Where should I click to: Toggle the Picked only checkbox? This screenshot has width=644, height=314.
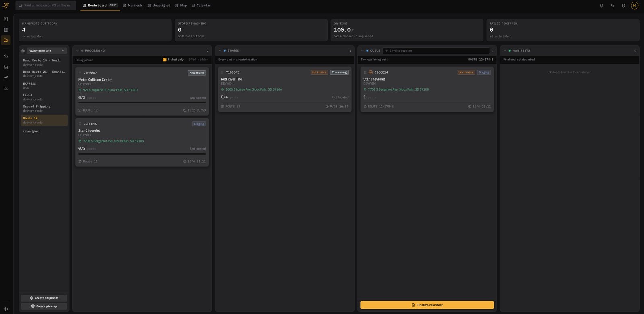pyautogui.click(x=165, y=60)
